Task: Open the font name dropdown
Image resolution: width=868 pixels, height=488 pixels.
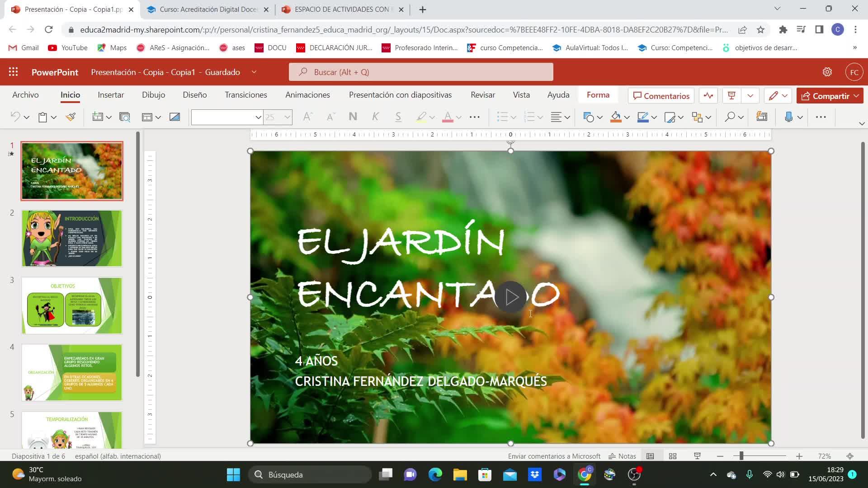Action: click(x=258, y=117)
